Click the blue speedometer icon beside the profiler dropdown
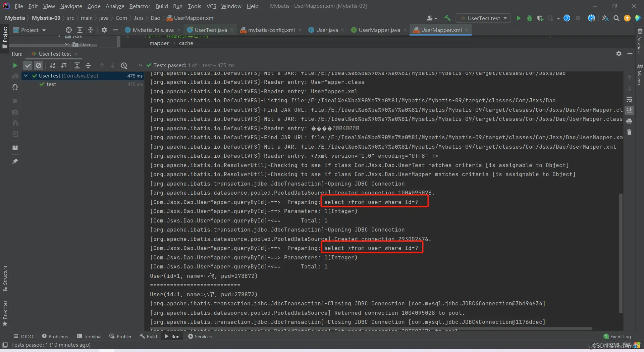The width and height of the screenshot is (644, 352). (x=567, y=18)
